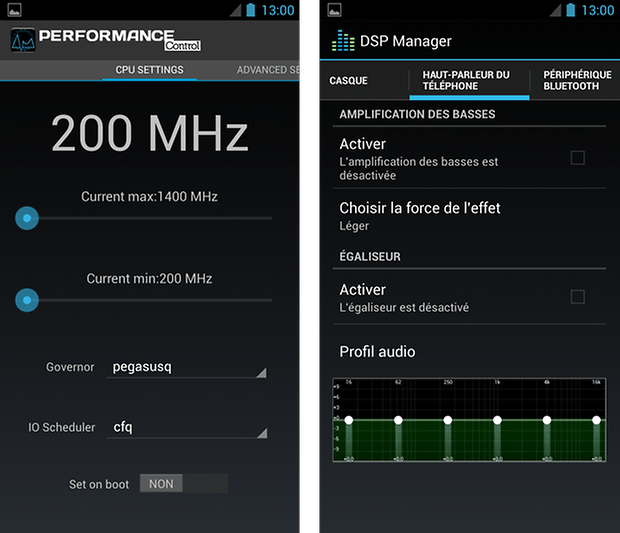The image size is (620, 533).
Task: Tap the clock in Performance Control status bar
Action: [x=278, y=10]
